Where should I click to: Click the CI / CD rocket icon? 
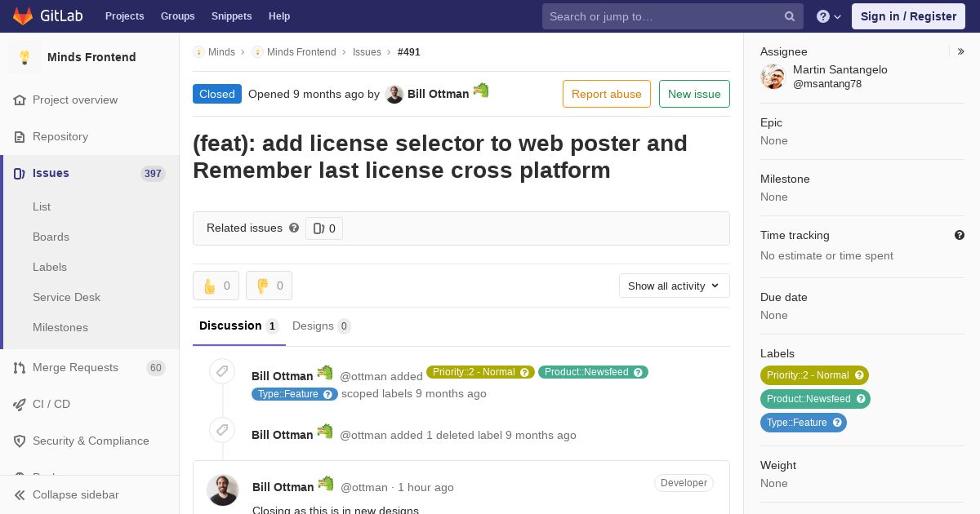pyautogui.click(x=20, y=404)
